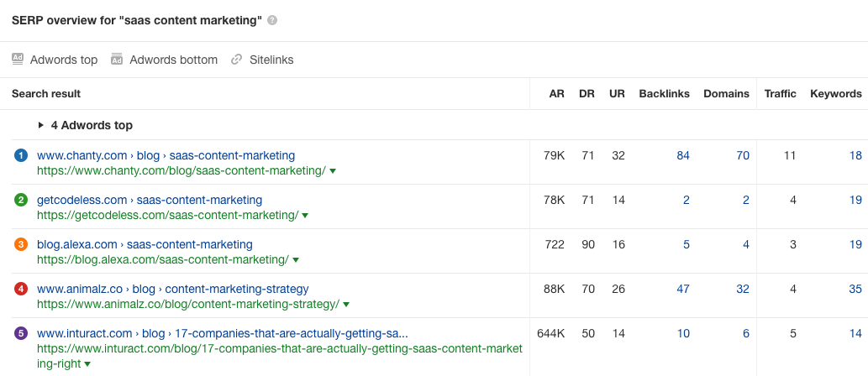Open the 84 backlinks for chanty.com
This screenshot has width=868, height=376.
coord(683,155)
